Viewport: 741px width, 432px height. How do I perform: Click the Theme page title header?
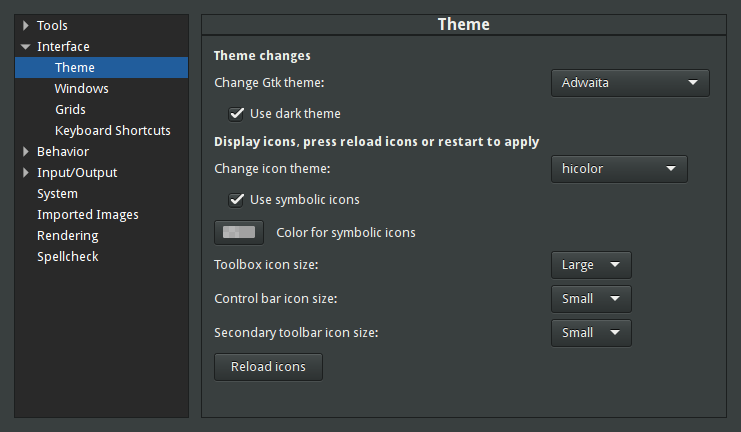tap(464, 25)
